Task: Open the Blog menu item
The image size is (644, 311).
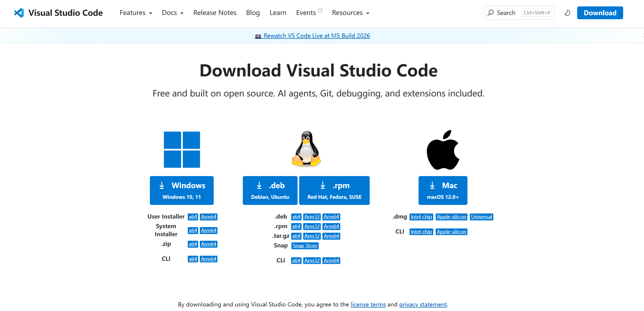Action: coord(253,13)
